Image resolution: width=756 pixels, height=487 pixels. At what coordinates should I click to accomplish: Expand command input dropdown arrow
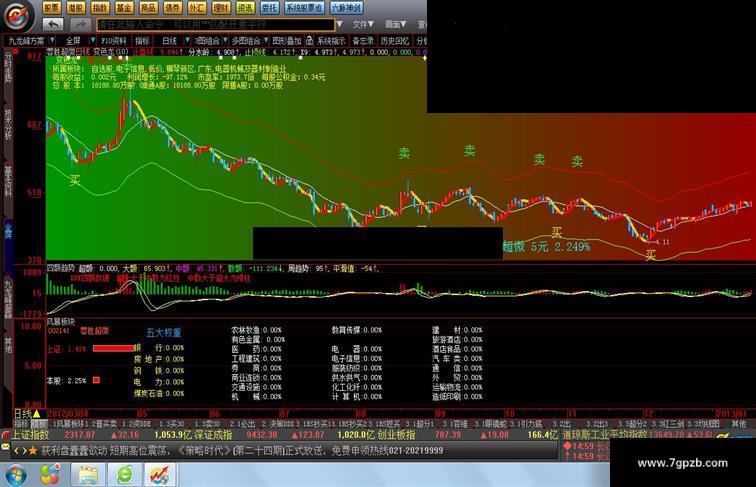click(x=340, y=24)
